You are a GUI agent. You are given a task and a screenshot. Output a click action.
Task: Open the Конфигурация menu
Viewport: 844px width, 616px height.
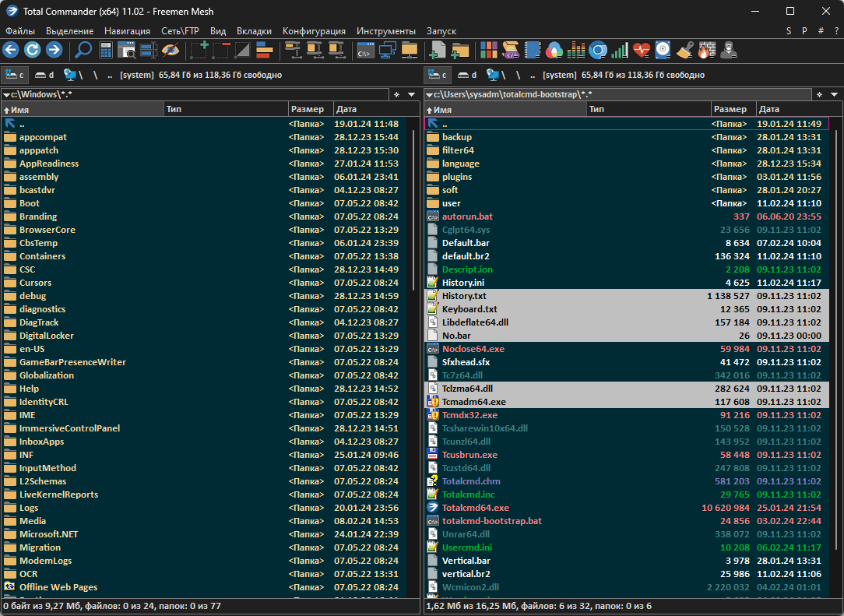pos(314,30)
